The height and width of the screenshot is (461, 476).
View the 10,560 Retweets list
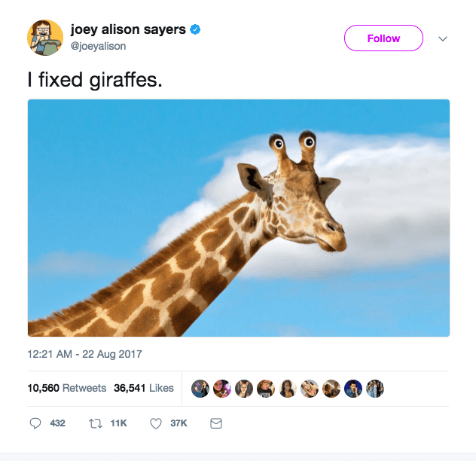click(67, 388)
